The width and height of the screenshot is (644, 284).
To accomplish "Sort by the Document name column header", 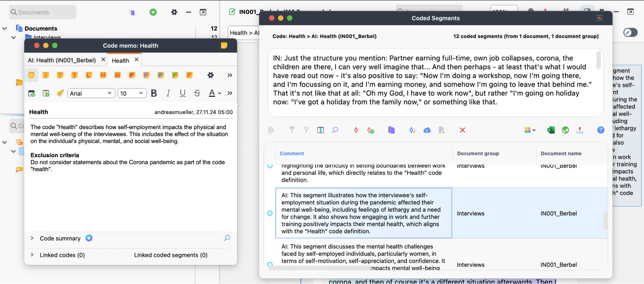I will click(x=561, y=154).
